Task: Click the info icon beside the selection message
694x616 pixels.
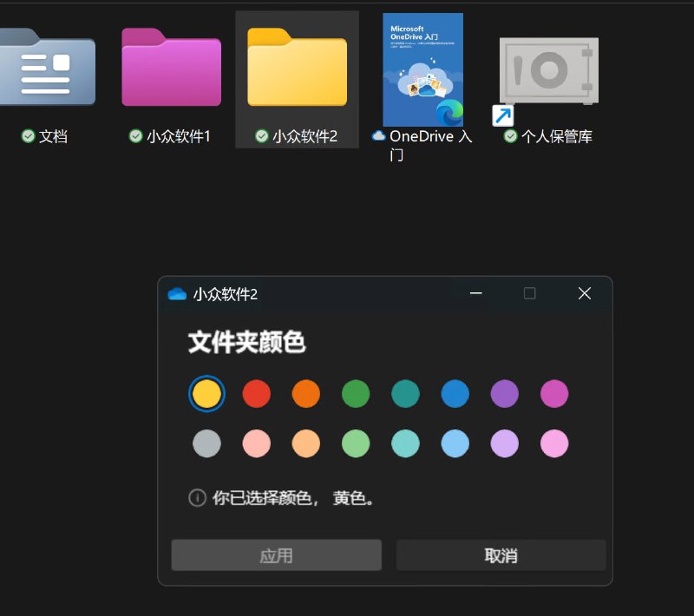Action: click(198, 498)
